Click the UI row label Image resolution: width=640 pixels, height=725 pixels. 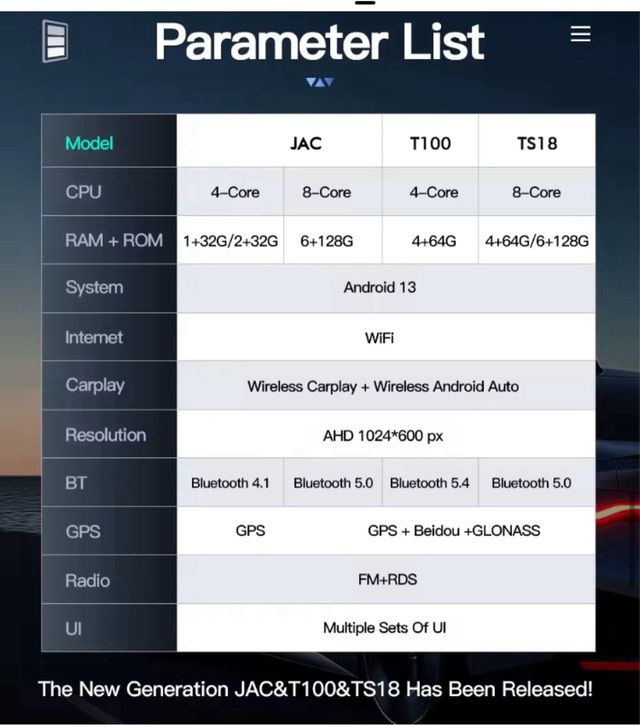[x=74, y=629]
